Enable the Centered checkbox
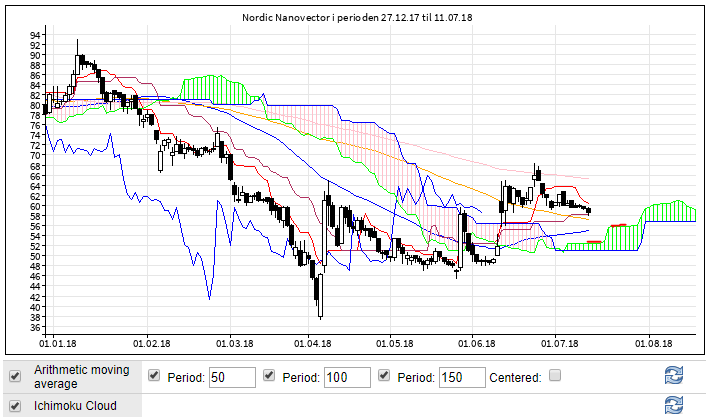706x417 pixels. 555,375
